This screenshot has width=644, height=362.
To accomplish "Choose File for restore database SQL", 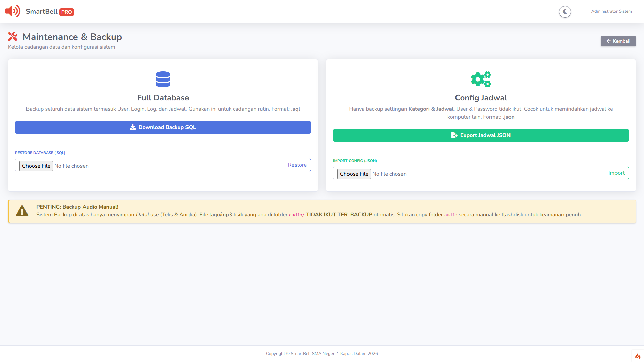I will point(36,166).
